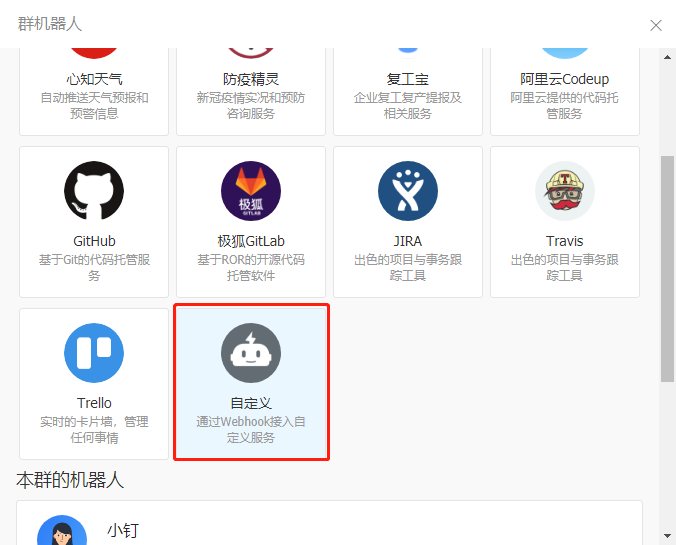Click the 实时的卡片墙 description under Trello
The image size is (676, 545).
94,429
